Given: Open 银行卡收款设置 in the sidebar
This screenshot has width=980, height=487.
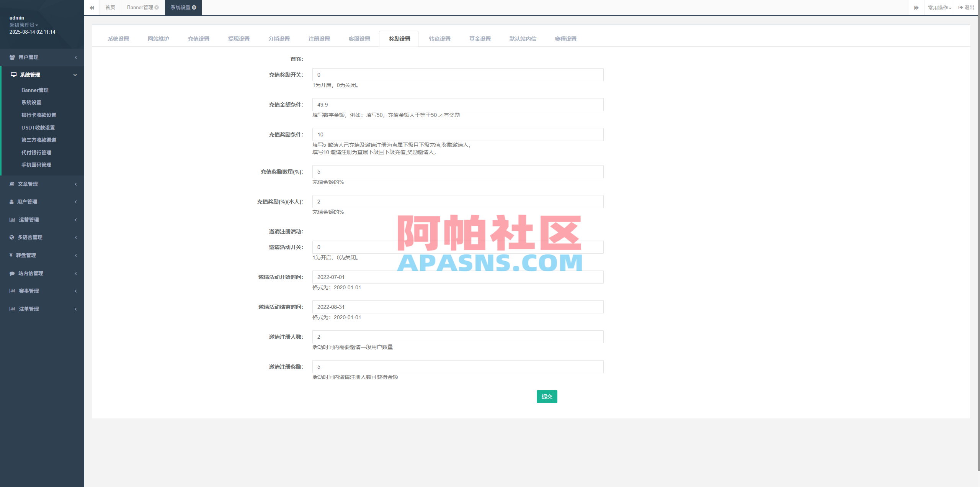Looking at the screenshot, I should 39,115.
